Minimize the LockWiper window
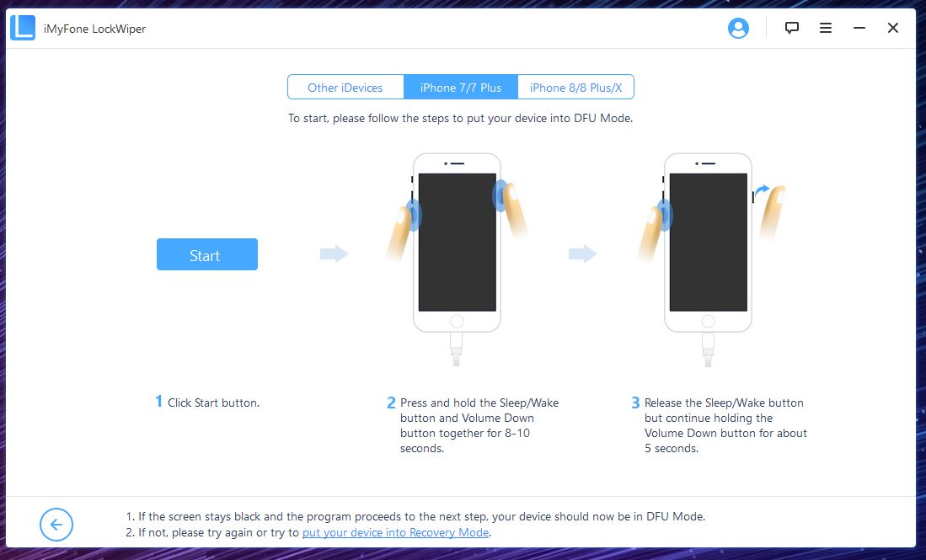 [x=859, y=28]
